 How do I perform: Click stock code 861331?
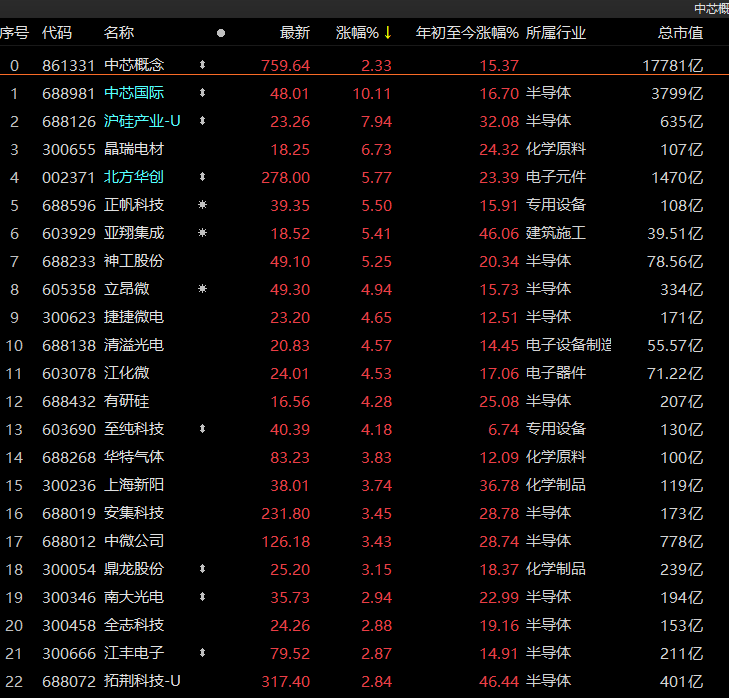(x=68, y=65)
